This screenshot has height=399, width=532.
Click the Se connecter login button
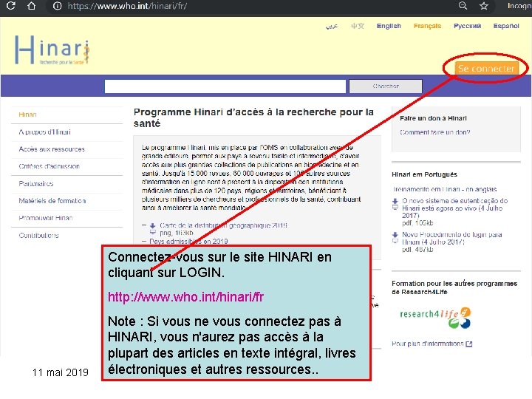486,68
